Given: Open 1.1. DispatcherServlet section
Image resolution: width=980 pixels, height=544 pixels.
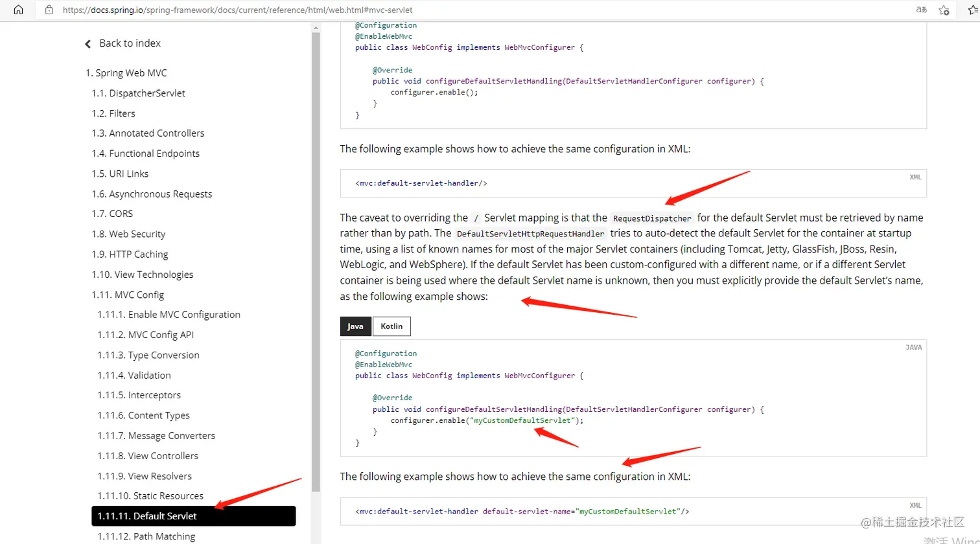Looking at the screenshot, I should click(138, 93).
